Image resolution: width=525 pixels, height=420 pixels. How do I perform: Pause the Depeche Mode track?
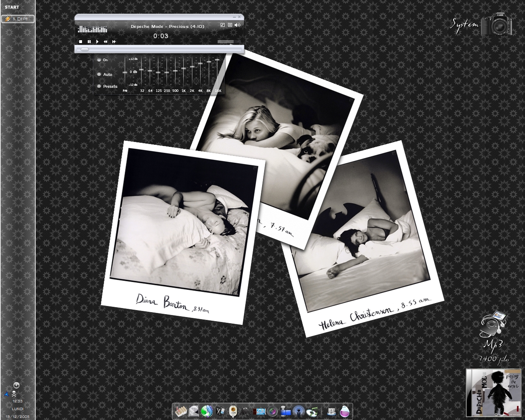click(89, 41)
